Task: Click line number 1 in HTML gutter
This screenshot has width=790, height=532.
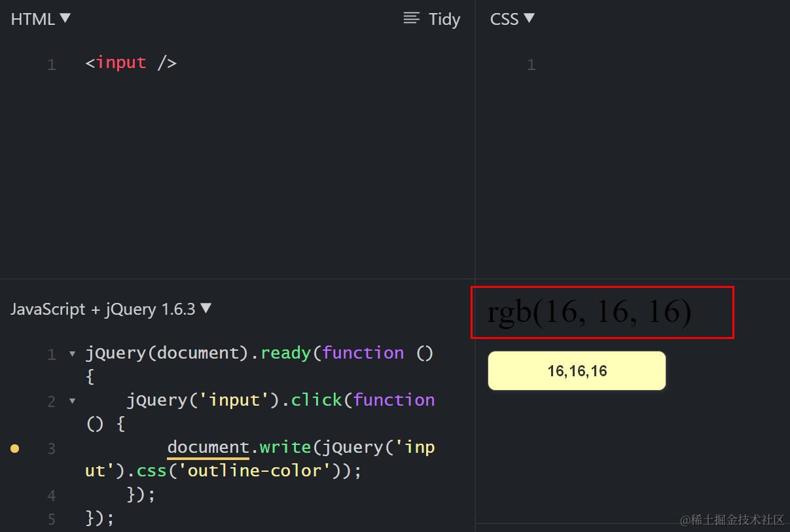Action: (x=52, y=64)
